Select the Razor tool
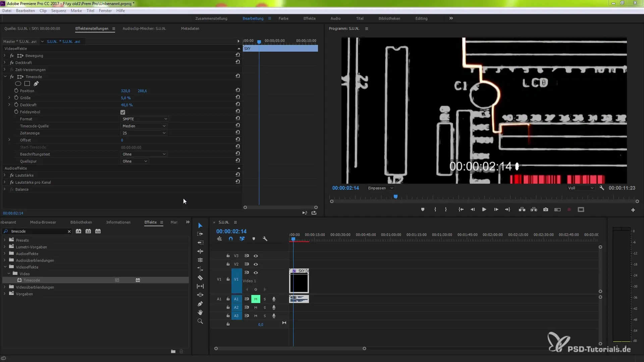 200,278
